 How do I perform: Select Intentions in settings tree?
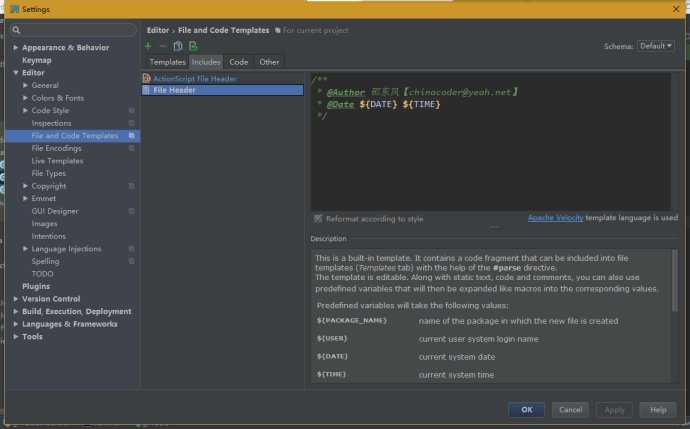point(49,236)
